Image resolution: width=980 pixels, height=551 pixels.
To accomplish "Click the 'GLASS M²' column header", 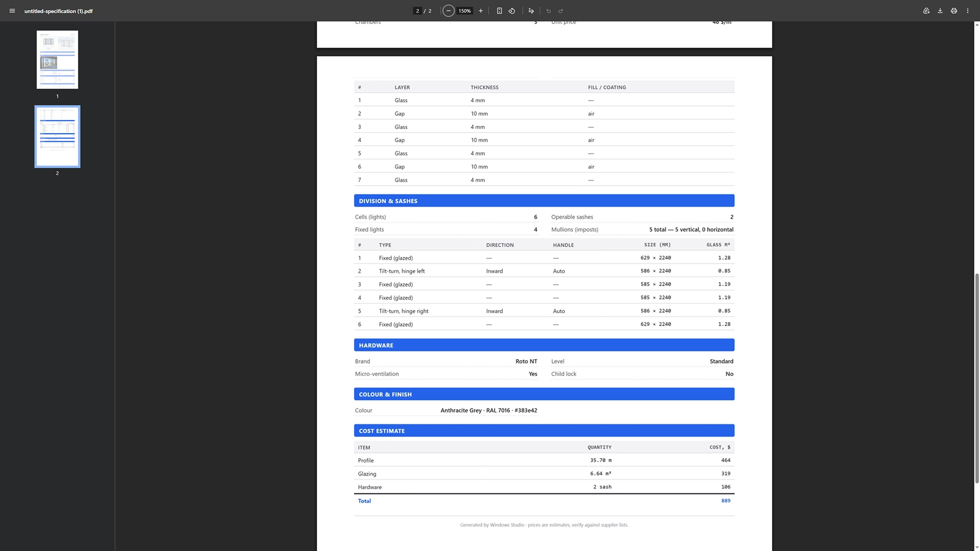I will coord(718,245).
